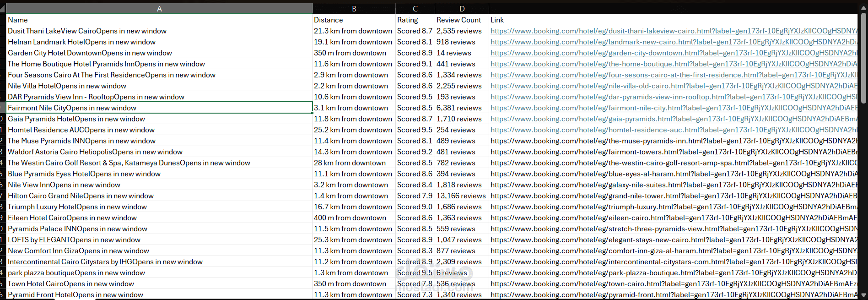Open the nile-villa-old-cairo booking link
This screenshot has height=300, width=868.
coord(674,86)
